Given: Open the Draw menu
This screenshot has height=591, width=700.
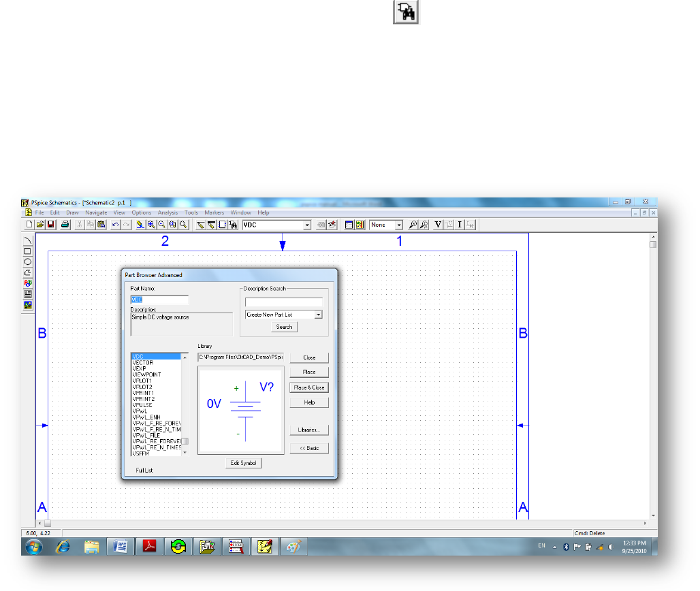Looking at the screenshot, I should point(72,212).
